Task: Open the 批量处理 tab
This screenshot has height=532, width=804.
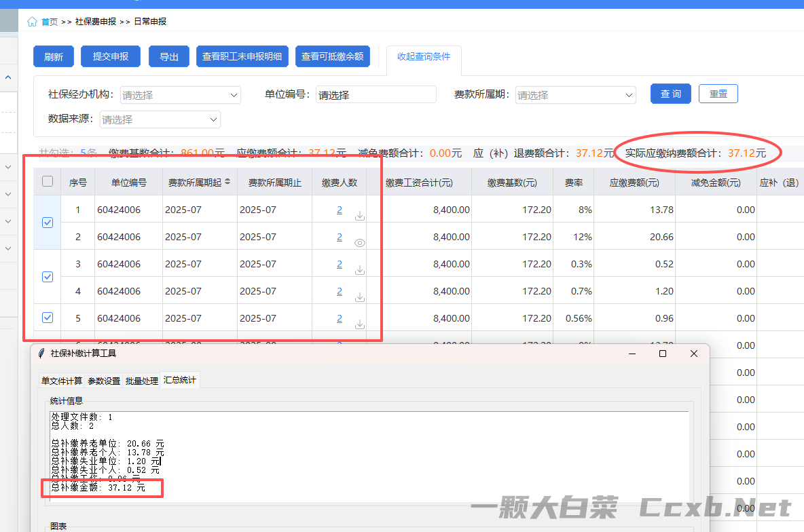Action: tap(141, 381)
